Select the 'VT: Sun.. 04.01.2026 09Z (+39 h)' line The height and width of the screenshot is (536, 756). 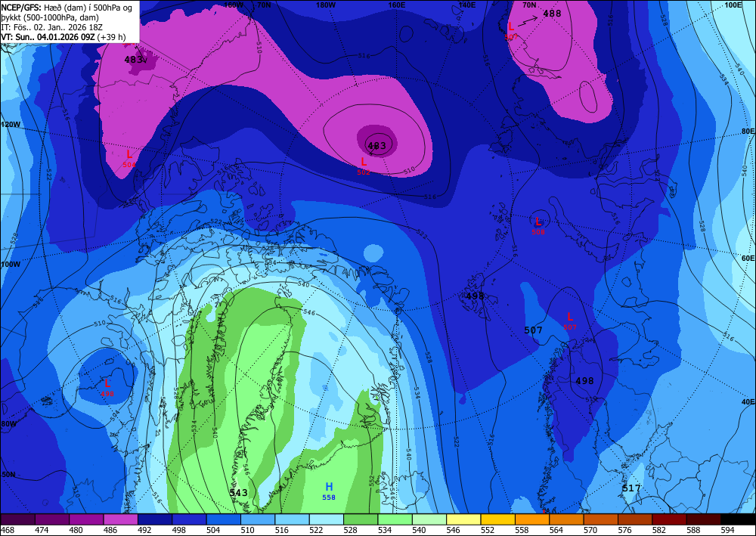tap(64, 37)
